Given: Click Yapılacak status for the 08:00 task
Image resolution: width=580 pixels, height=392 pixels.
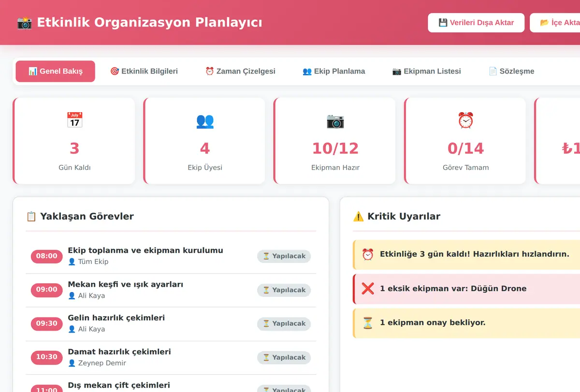Looking at the screenshot, I should pyautogui.click(x=284, y=256).
